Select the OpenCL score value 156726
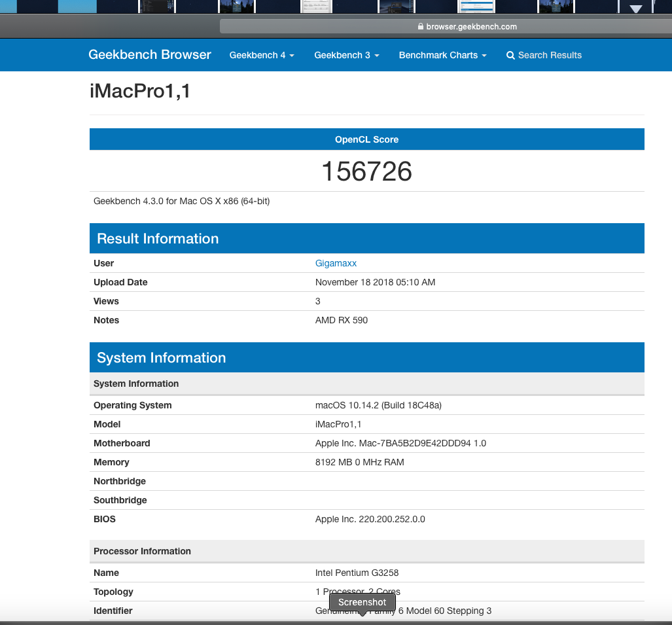672x625 pixels. tap(367, 171)
